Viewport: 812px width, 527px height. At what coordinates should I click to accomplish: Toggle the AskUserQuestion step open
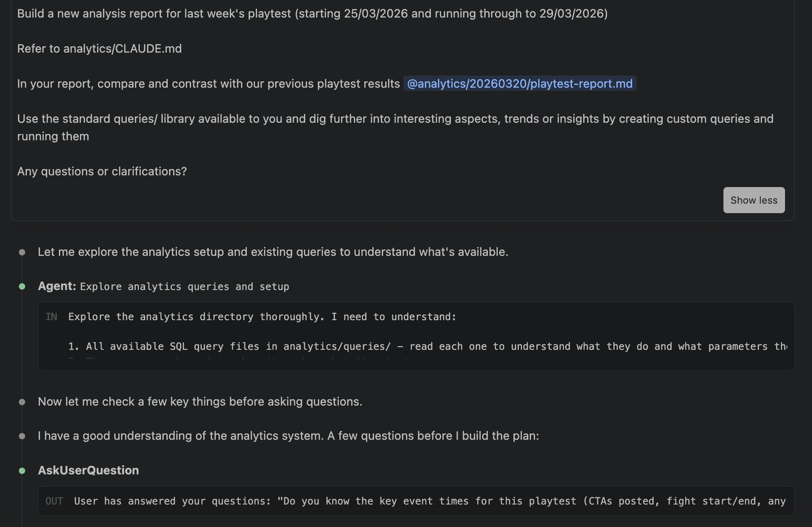coord(88,470)
